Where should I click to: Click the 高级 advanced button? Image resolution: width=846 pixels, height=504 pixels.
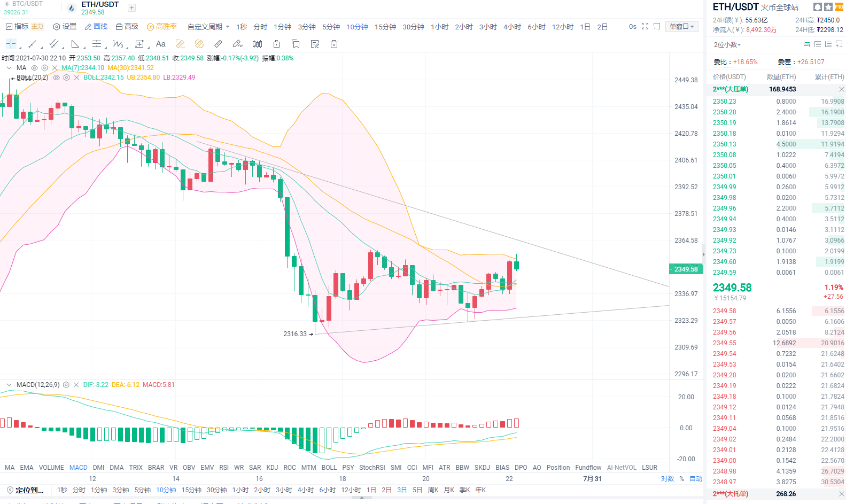tap(127, 27)
